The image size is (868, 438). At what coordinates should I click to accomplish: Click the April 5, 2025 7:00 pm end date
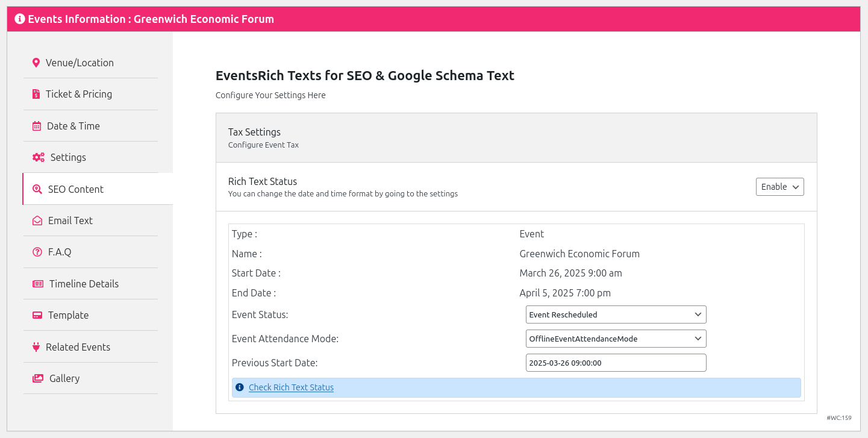click(x=565, y=293)
